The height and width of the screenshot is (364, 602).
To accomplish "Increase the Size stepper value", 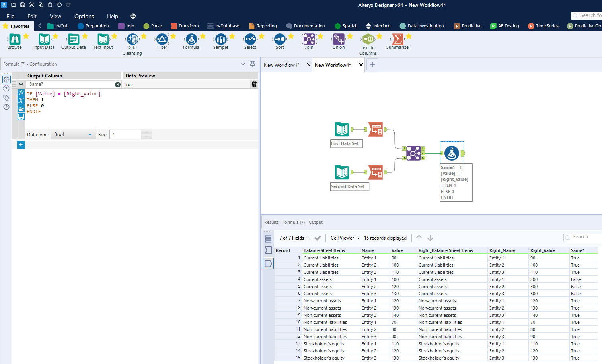I will (x=146, y=132).
